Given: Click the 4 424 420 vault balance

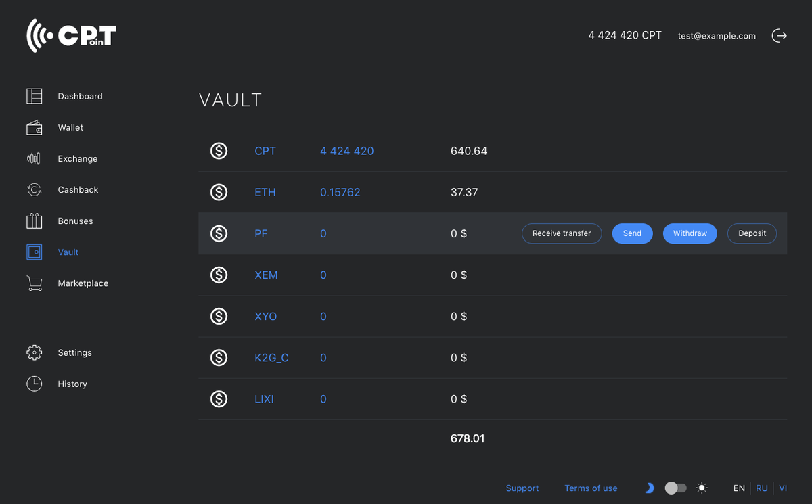Looking at the screenshot, I should tap(347, 151).
